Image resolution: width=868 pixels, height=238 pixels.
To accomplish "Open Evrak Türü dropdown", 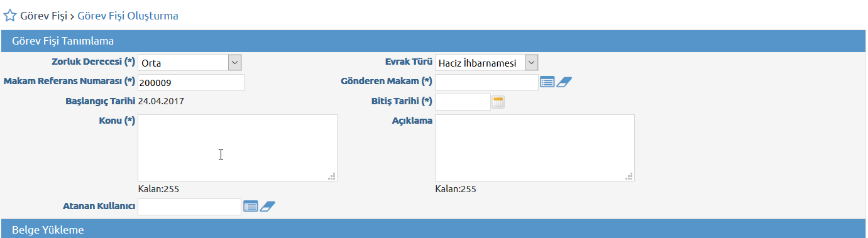I will 487,62.
